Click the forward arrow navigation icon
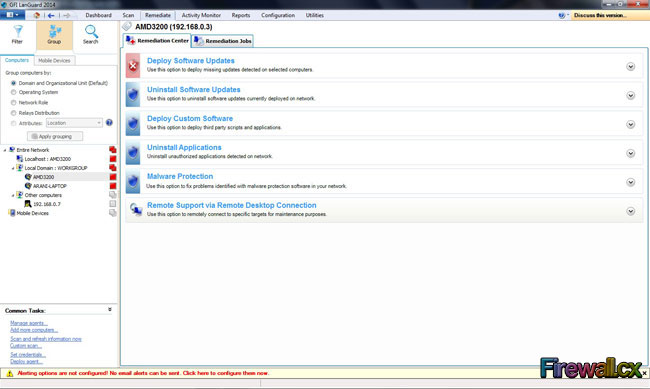Viewport: 650px width, 389px height. pos(66,15)
